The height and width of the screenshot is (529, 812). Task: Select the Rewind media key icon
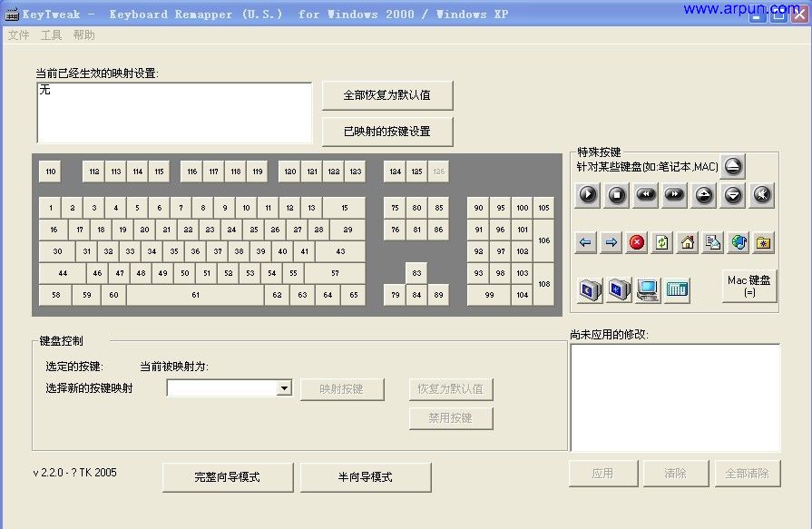coord(646,195)
